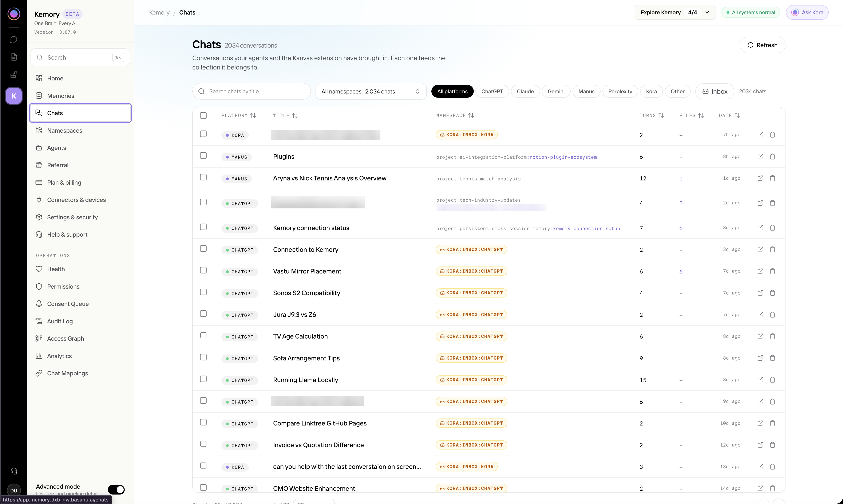This screenshot has height=504, width=843.
Task: Open the All namespaces dropdown
Action: [371, 91]
